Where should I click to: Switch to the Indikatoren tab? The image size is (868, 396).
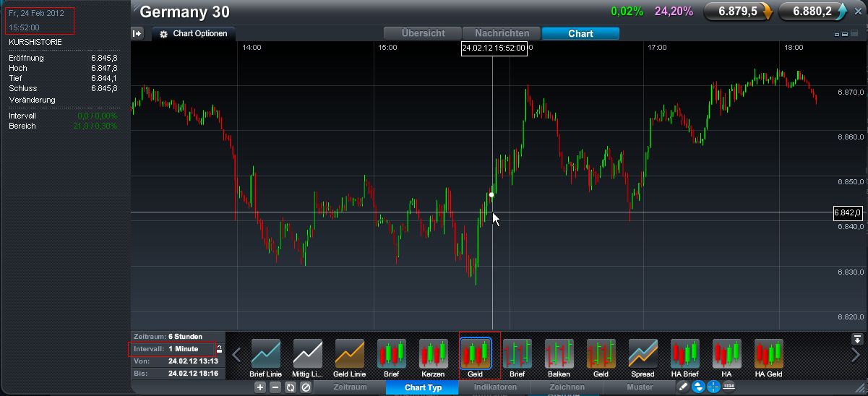(x=495, y=388)
